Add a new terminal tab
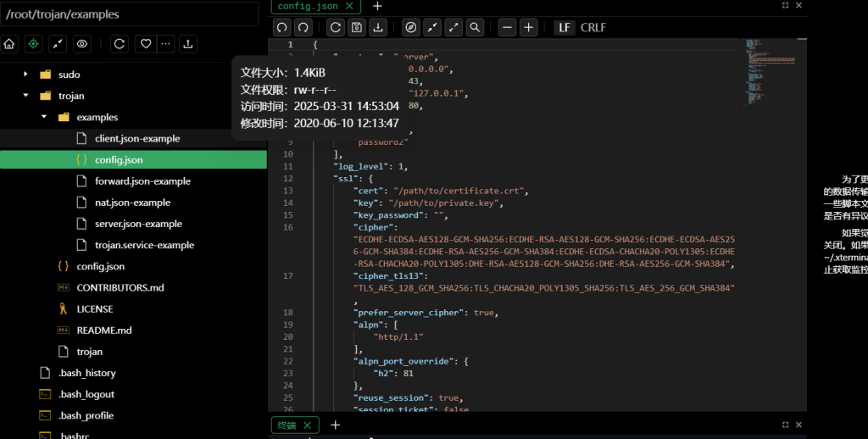Screen dimensions: 868x439 pos(336,425)
